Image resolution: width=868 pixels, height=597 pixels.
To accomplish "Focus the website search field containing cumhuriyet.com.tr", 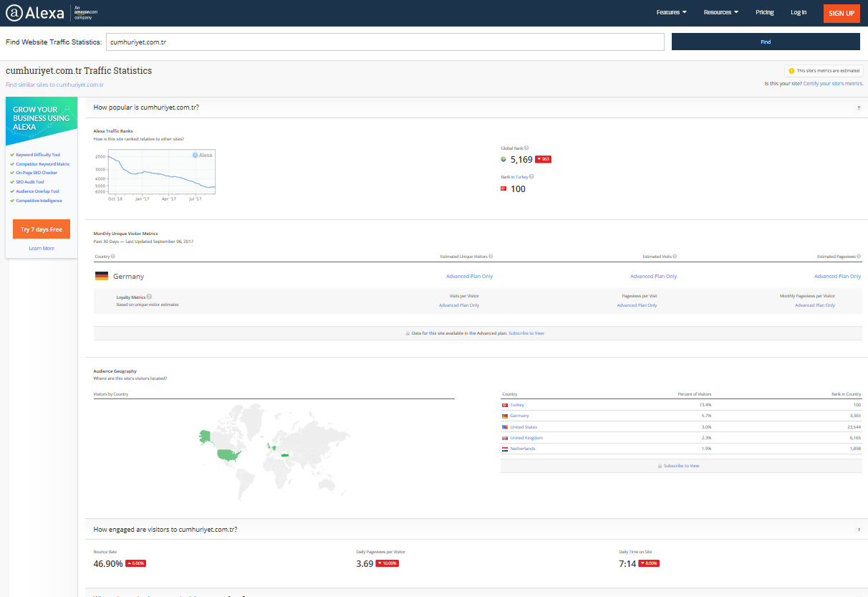I will coord(385,42).
